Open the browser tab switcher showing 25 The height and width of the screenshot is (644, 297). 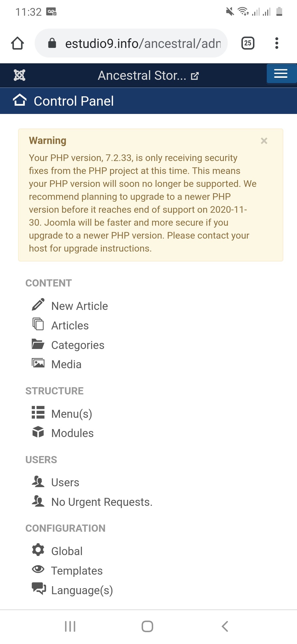click(248, 43)
